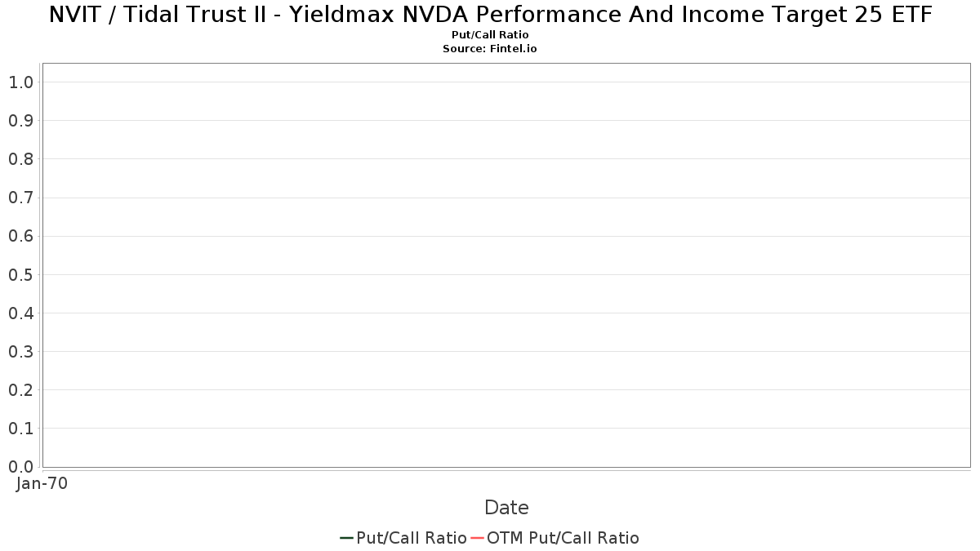The width and height of the screenshot is (980, 551).
Task: Click the 0.6 y-axis label
Action: coord(20,237)
